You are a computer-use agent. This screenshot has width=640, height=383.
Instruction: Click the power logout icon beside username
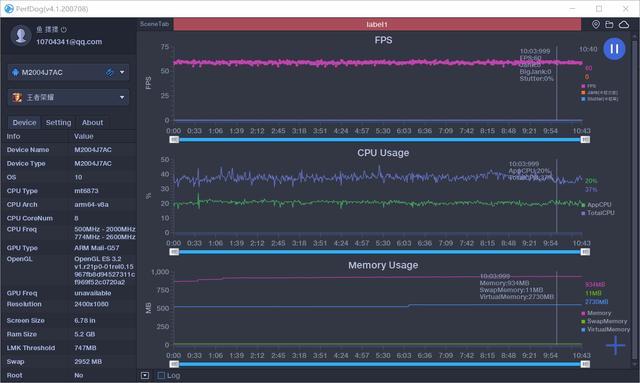pyautogui.click(x=64, y=29)
